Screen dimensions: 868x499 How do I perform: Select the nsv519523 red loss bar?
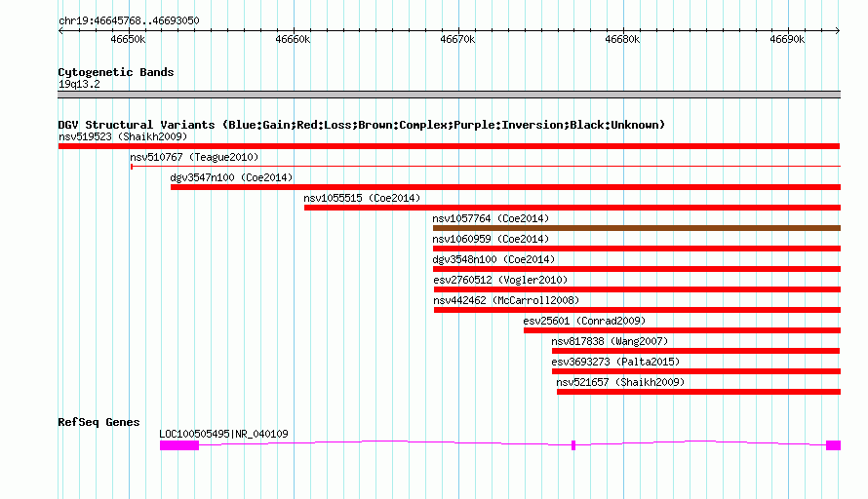click(449, 146)
